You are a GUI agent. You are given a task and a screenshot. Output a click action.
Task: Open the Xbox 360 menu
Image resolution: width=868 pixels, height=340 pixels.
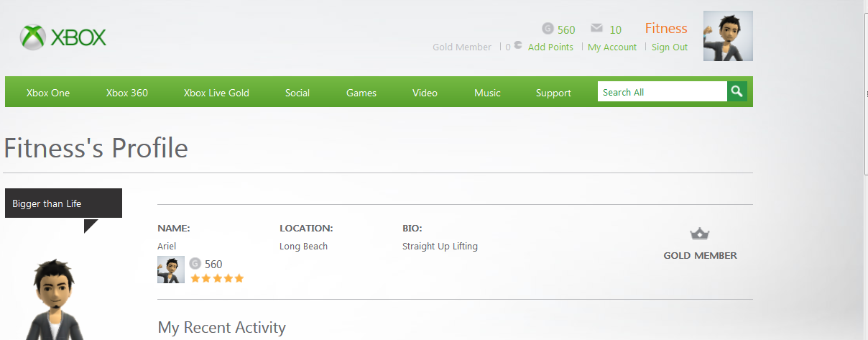pyautogui.click(x=127, y=93)
